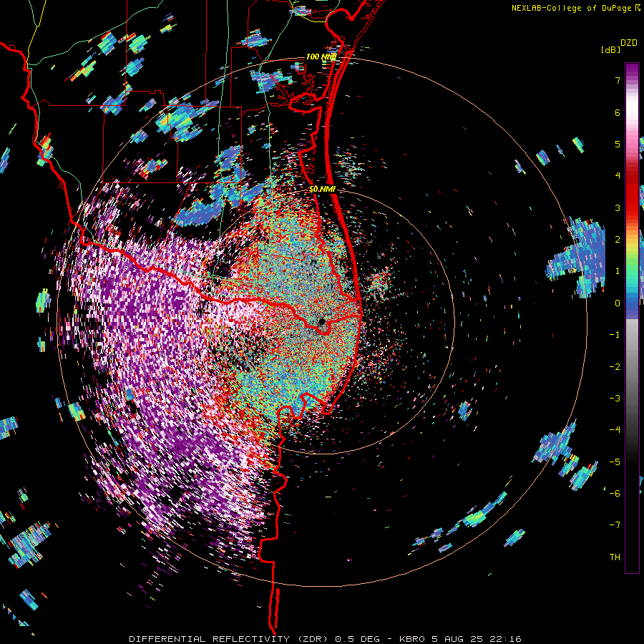Click the -1 dB scale label

point(615,335)
